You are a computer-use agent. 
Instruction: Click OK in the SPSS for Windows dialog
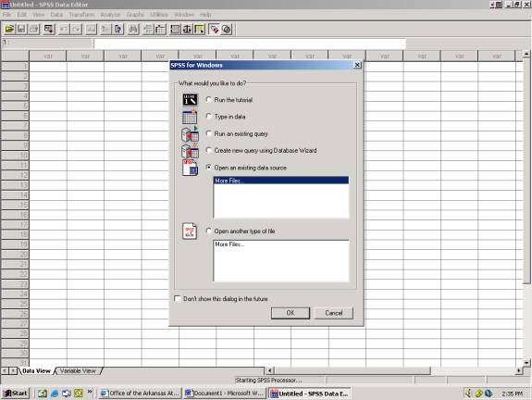point(291,313)
